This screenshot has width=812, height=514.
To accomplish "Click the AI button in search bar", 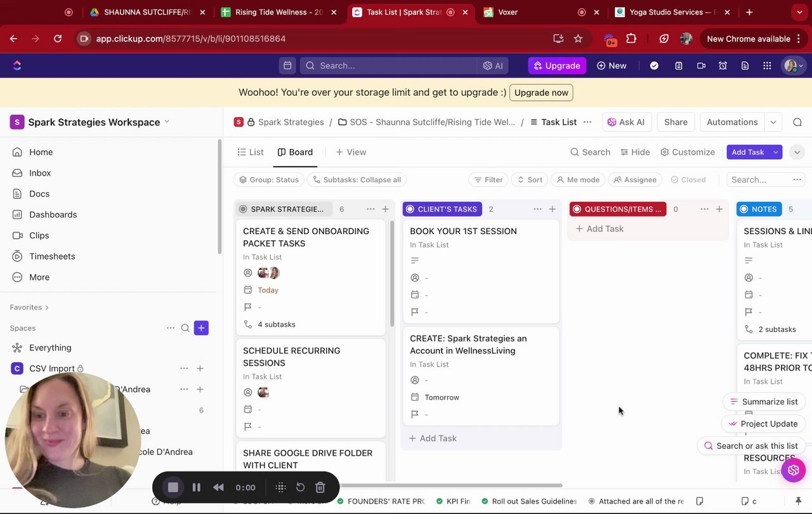I will 493,65.
